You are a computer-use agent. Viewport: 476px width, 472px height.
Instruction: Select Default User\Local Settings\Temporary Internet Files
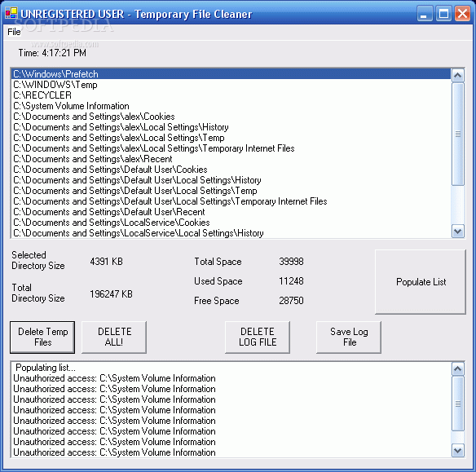coord(231,201)
